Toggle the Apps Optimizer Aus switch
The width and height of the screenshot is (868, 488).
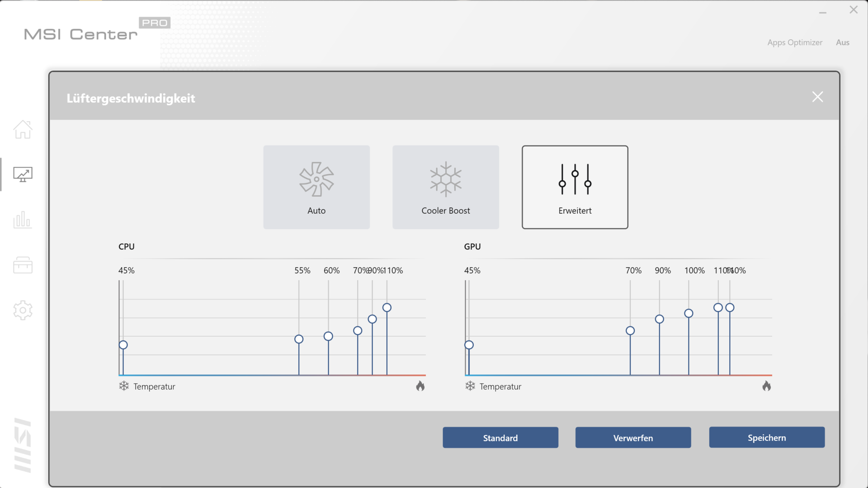click(x=842, y=42)
